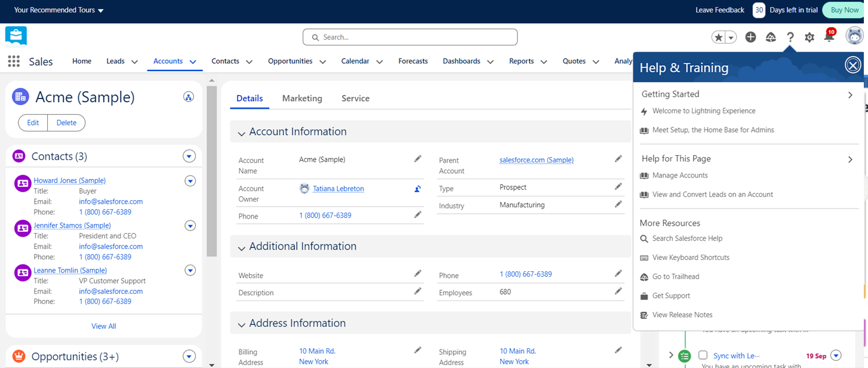Click View All under Contacts
The height and width of the screenshot is (368, 868).
coord(103,326)
